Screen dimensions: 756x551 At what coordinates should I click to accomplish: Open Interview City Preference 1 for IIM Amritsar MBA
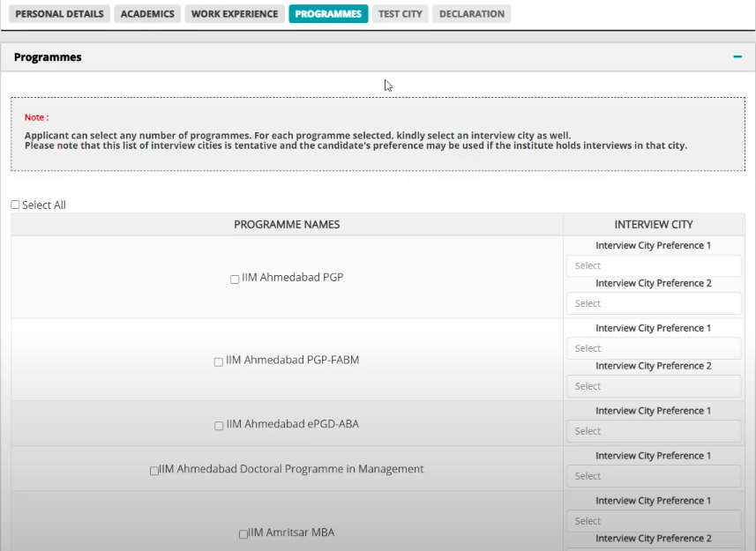(x=654, y=521)
